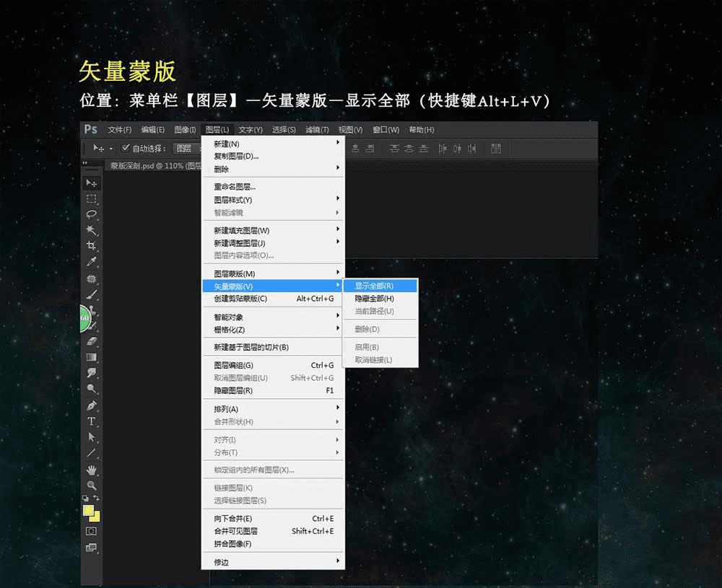This screenshot has width=722, height=588.
Task: Expand the 图层样式(Y) submenu
Action: tap(273, 200)
